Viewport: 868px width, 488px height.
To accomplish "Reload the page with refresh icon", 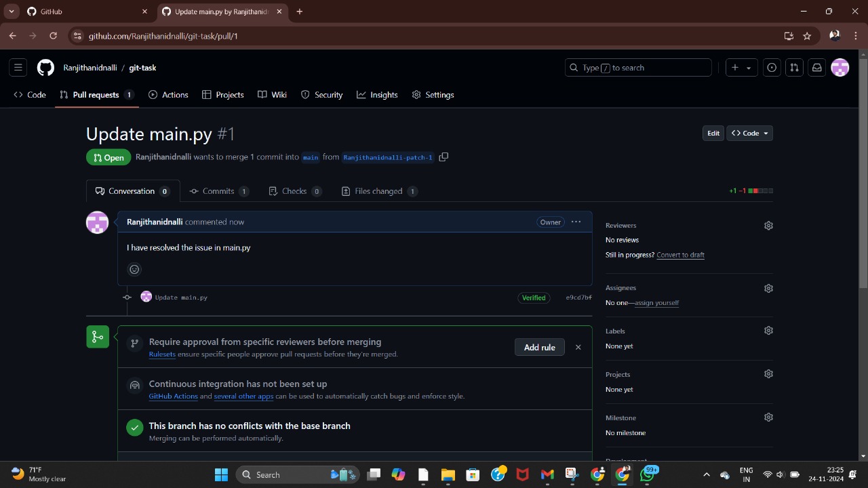I will coord(53,36).
